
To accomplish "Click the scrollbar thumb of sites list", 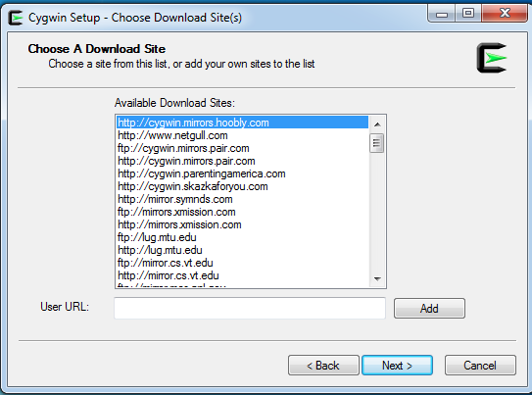I will click(376, 143).
